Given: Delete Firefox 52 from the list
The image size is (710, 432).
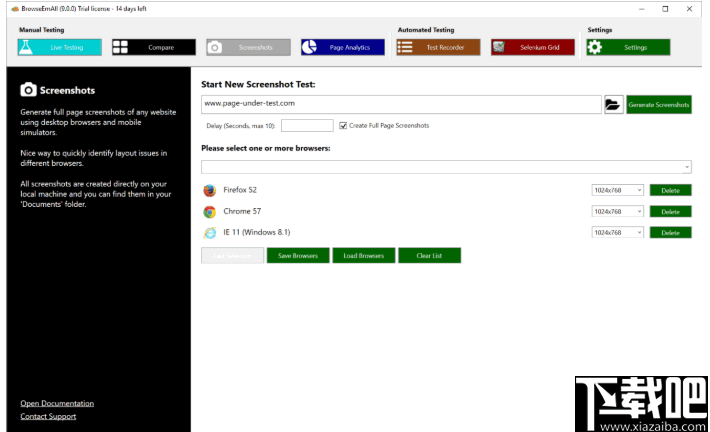Looking at the screenshot, I should (x=671, y=190).
